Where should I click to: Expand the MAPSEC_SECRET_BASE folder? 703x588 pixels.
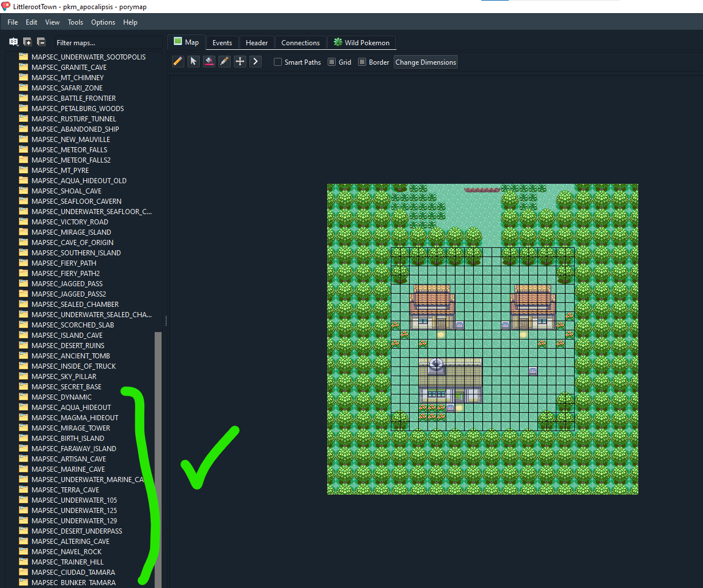[x=66, y=386]
